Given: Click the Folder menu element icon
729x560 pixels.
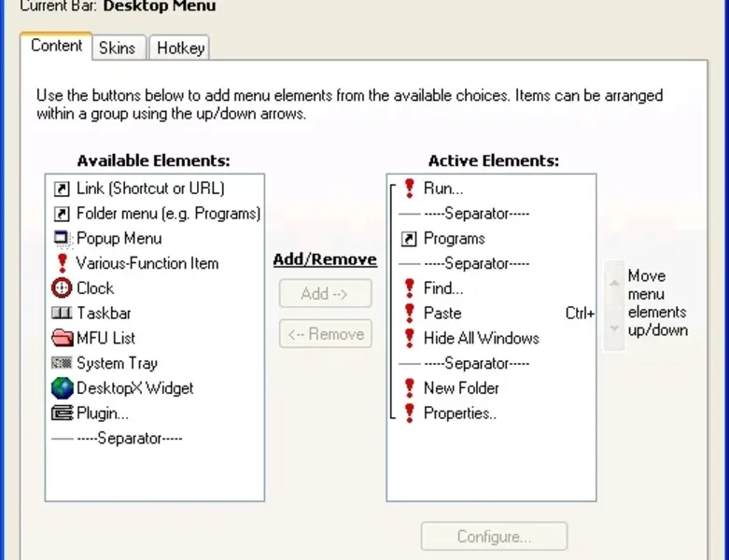Looking at the screenshot, I should [62, 214].
